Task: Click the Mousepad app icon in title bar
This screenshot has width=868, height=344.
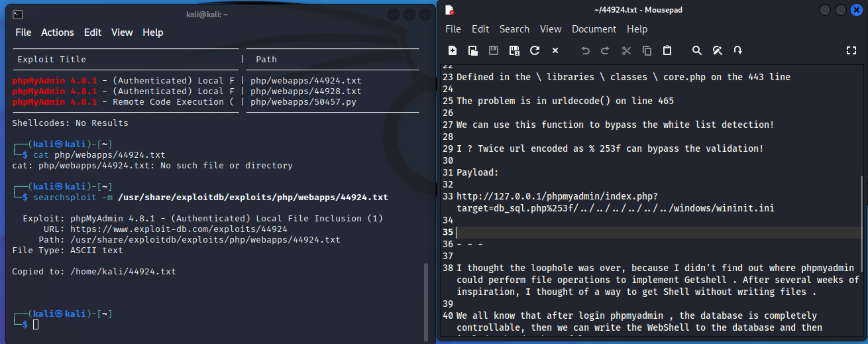Action: click(x=450, y=10)
